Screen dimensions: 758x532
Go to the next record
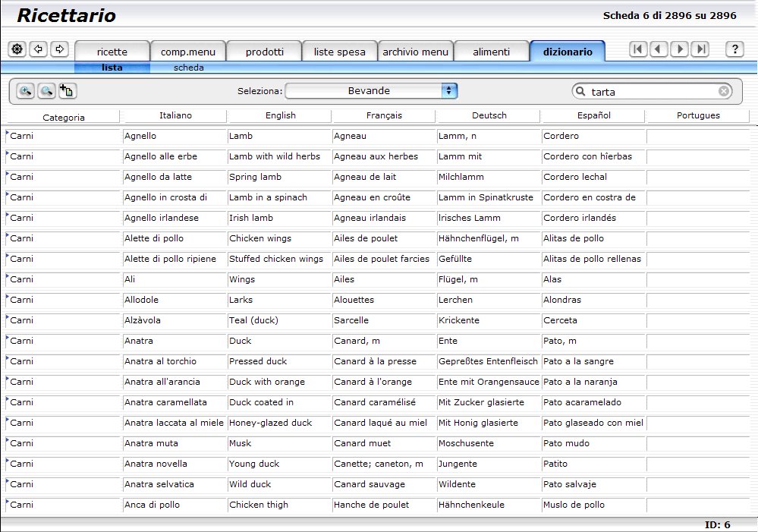point(680,49)
